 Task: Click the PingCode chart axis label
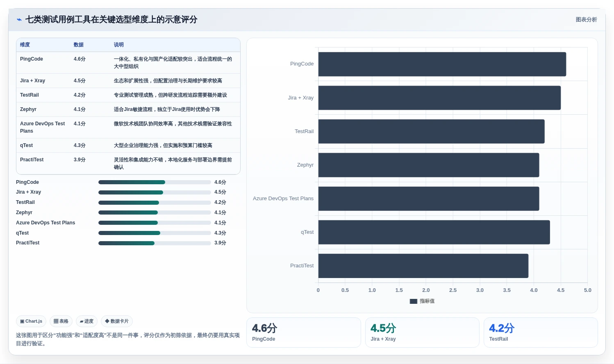click(302, 64)
